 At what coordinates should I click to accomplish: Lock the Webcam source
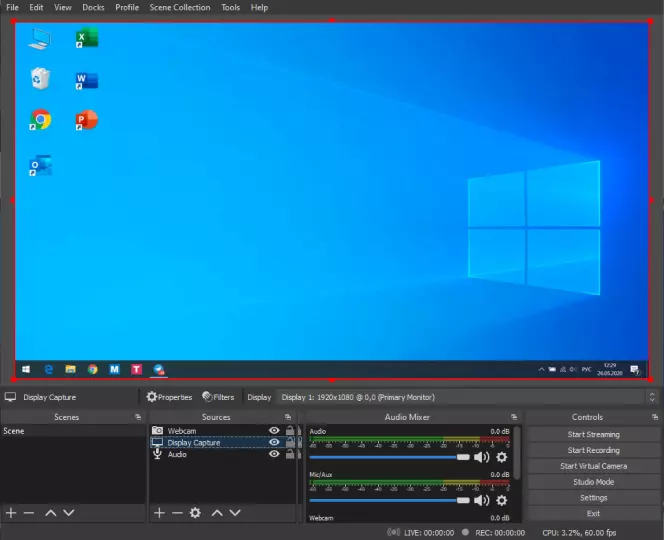[x=290, y=430]
